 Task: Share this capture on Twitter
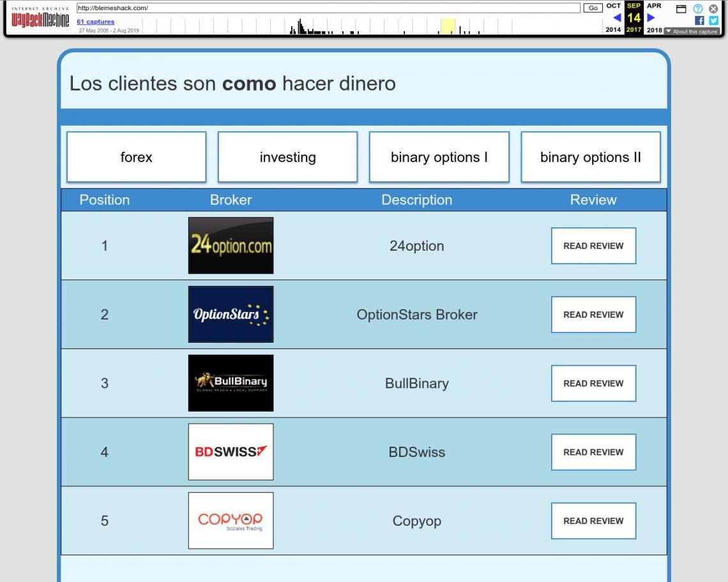(714, 20)
